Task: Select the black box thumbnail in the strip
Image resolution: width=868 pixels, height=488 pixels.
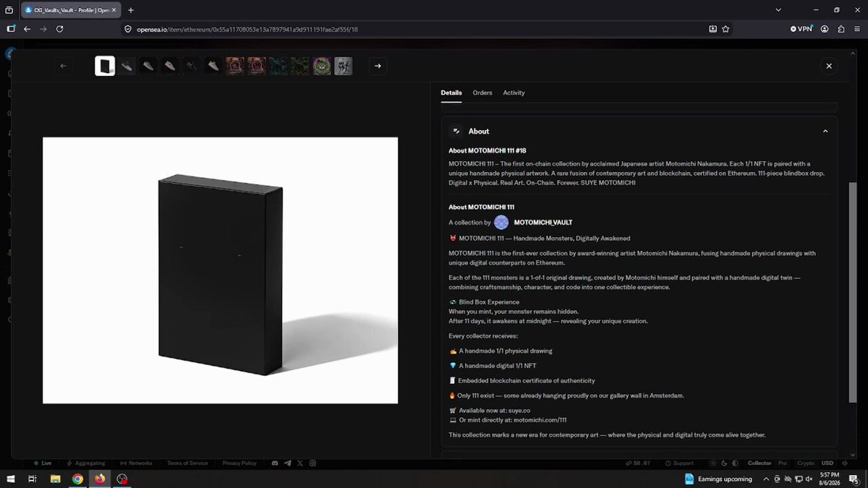Action: [105, 66]
